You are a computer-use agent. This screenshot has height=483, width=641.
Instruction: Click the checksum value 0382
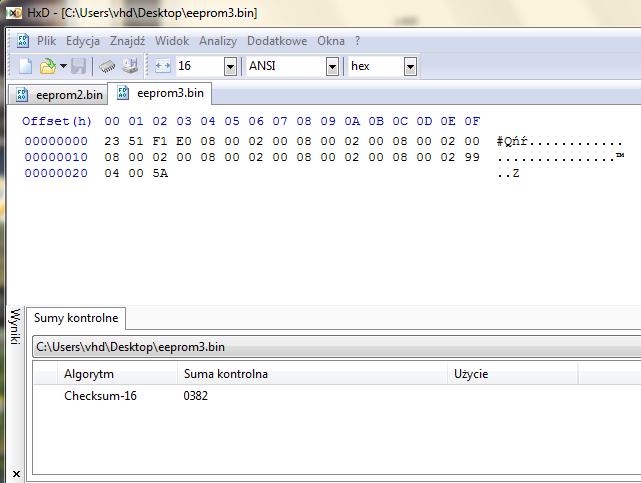[195, 396]
